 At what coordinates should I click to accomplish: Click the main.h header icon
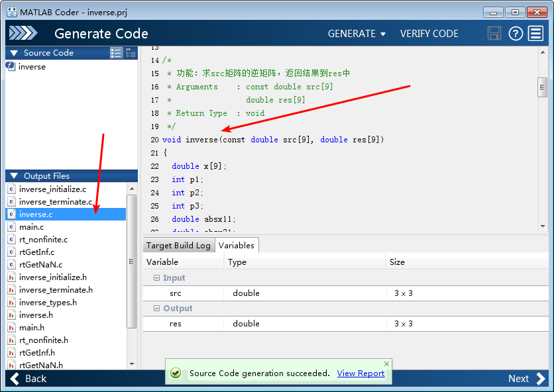[11, 327]
